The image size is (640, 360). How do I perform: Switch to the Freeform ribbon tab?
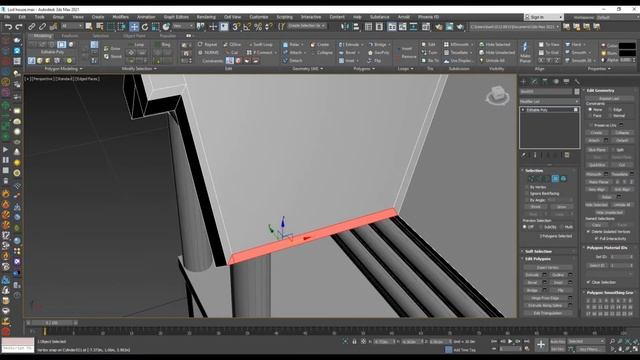point(70,36)
